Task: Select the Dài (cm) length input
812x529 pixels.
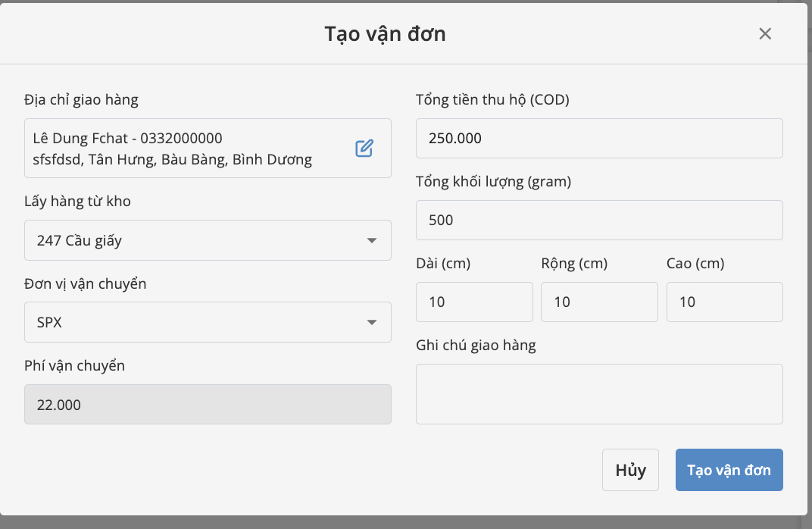Action: pyautogui.click(x=474, y=302)
